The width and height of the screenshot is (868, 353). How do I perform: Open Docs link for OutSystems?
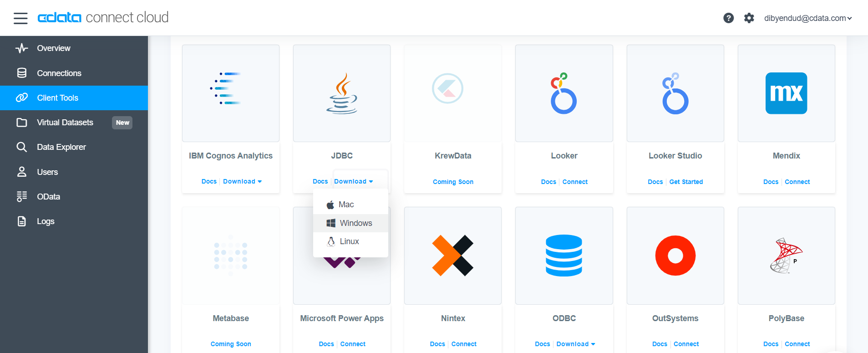tap(660, 344)
